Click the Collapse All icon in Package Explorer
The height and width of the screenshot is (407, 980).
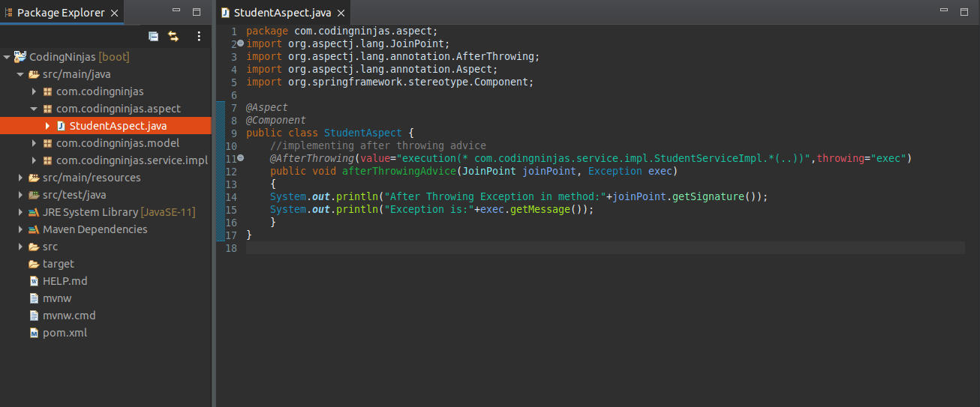(x=154, y=36)
